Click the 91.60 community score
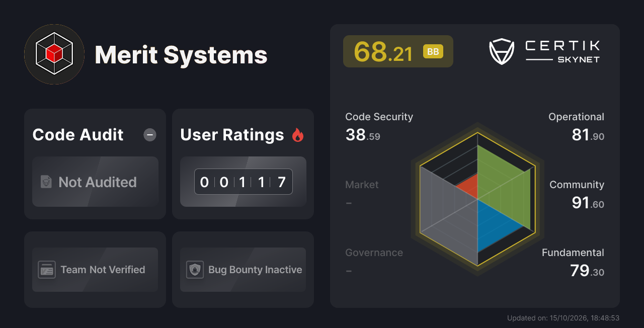This screenshot has width=644, height=328. click(x=588, y=203)
